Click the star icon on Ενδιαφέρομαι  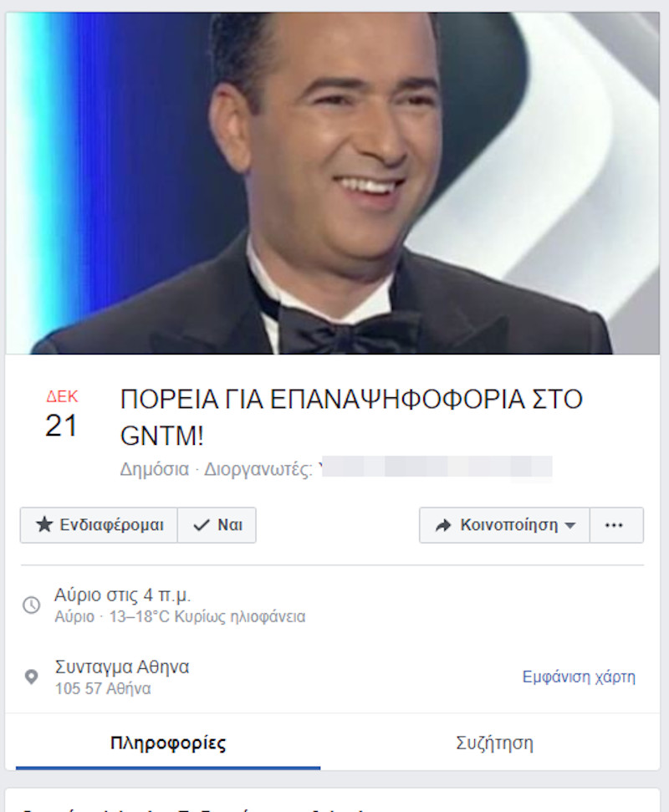44,524
